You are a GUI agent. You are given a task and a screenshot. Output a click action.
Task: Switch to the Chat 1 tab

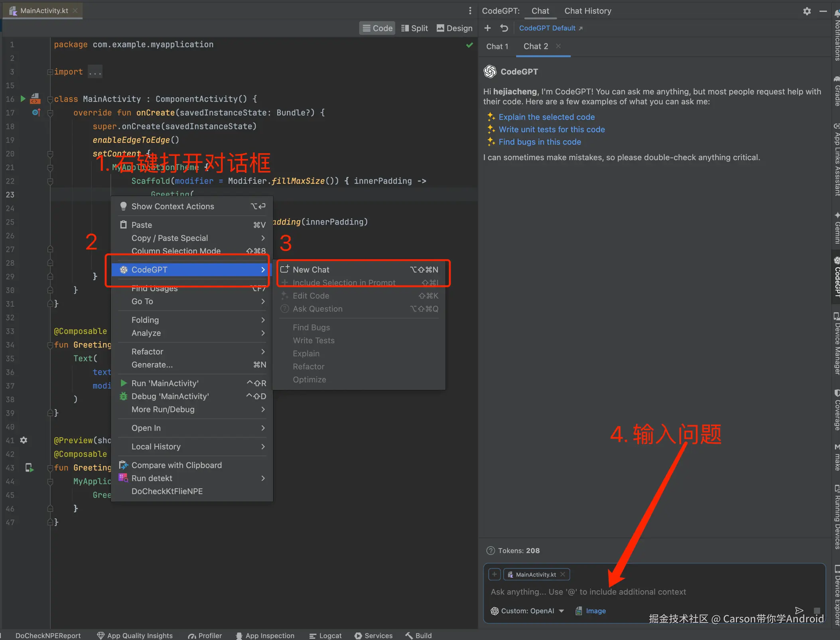[x=497, y=46]
